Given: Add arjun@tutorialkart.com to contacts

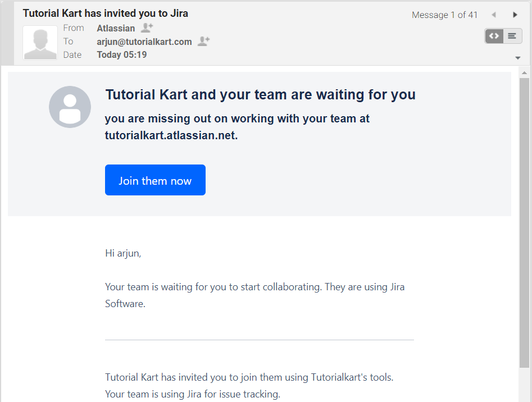Looking at the screenshot, I should [203, 42].
